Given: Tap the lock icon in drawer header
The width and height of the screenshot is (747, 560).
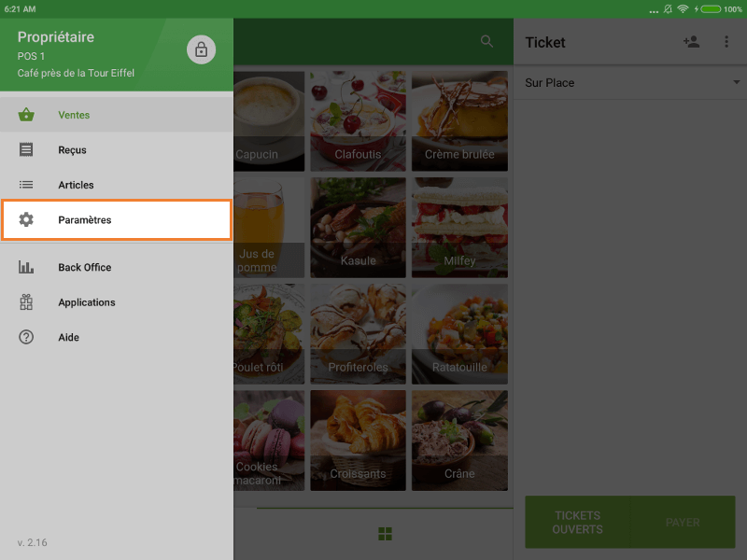Looking at the screenshot, I should (201, 49).
